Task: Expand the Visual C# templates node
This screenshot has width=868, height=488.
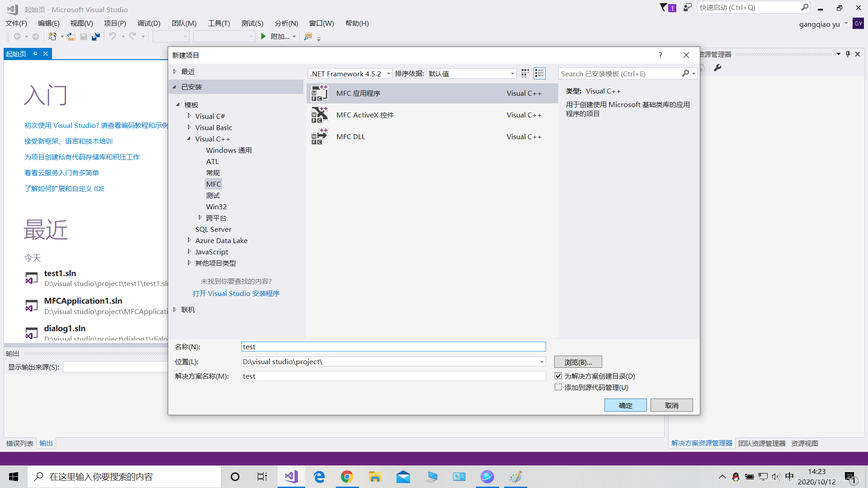Action: pos(189,116)
